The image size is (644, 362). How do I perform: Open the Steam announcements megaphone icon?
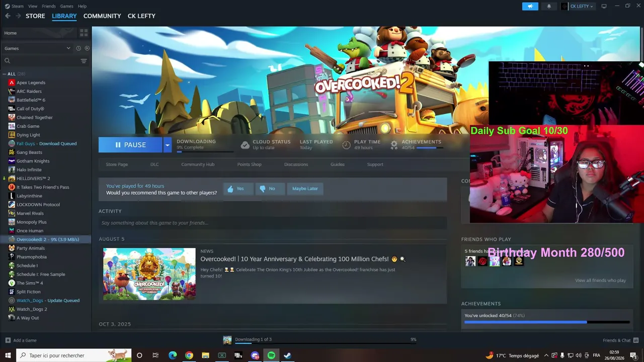[530, 6]
